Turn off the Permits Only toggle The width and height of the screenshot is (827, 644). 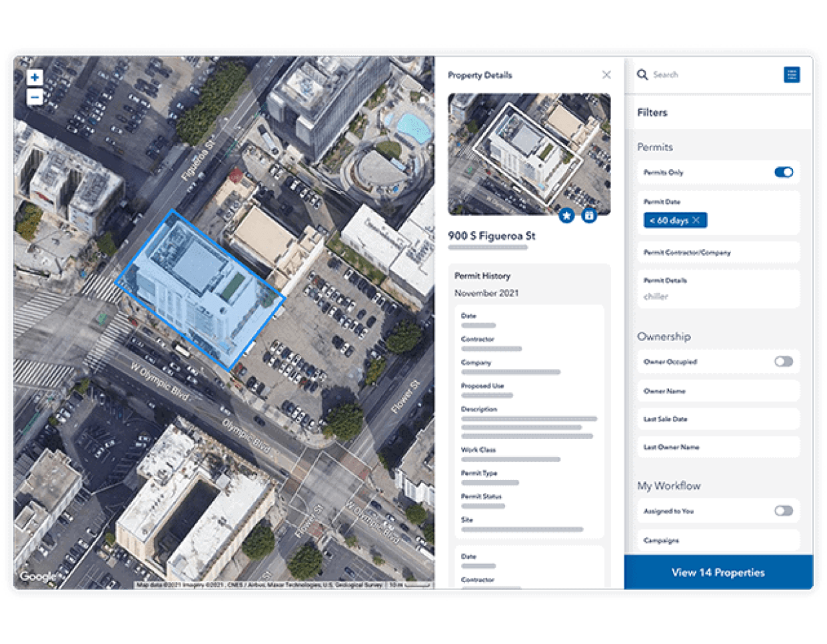coord(783,172)
